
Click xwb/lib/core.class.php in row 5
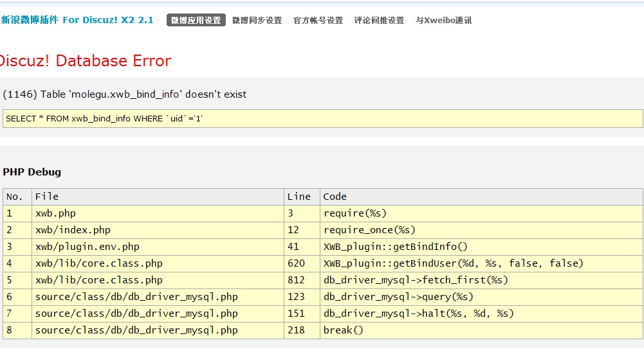pyautogui.click(x=158, y=281)
